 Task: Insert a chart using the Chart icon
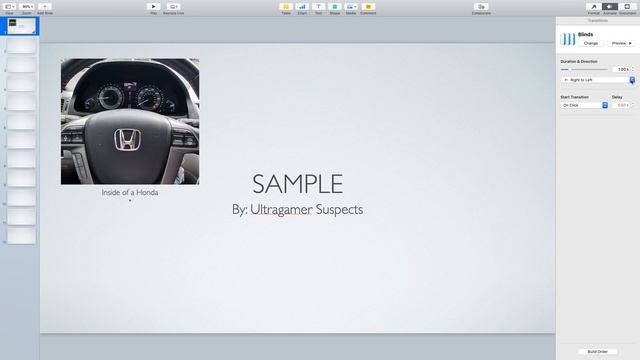[x=302, y=7]
